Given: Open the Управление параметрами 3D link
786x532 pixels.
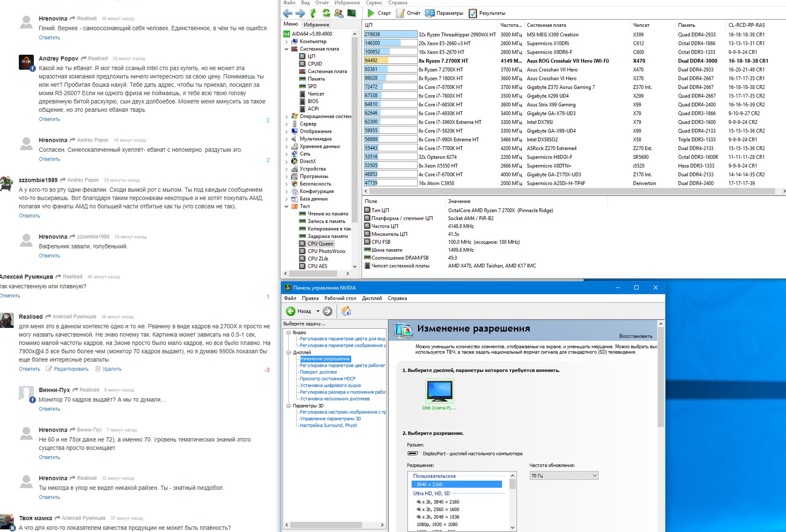Looking at the screenshot, I should (x=330, y=419).
